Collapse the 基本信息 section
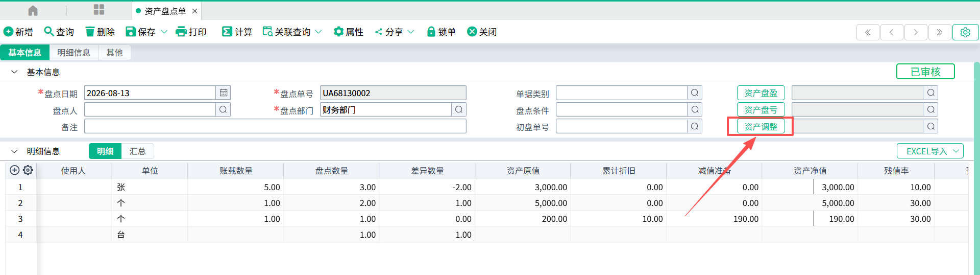This screenshot has width=980, height=275. (x=14, y=72)
